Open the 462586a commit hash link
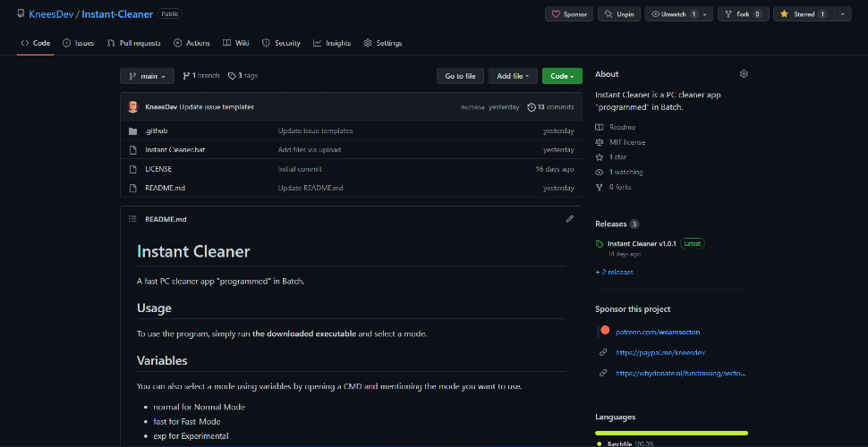Viewport: 868px width, 447px height. (472, 107)
